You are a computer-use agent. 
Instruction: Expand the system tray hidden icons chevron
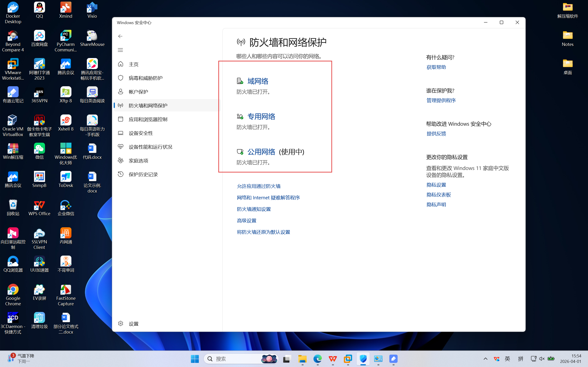(x=485, y=359)
